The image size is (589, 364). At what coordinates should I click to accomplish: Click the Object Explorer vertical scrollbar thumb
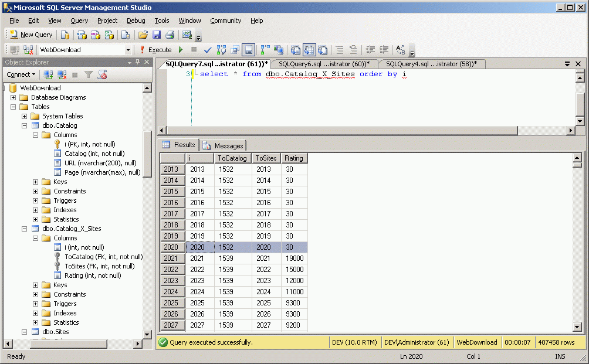click(147, 155)
